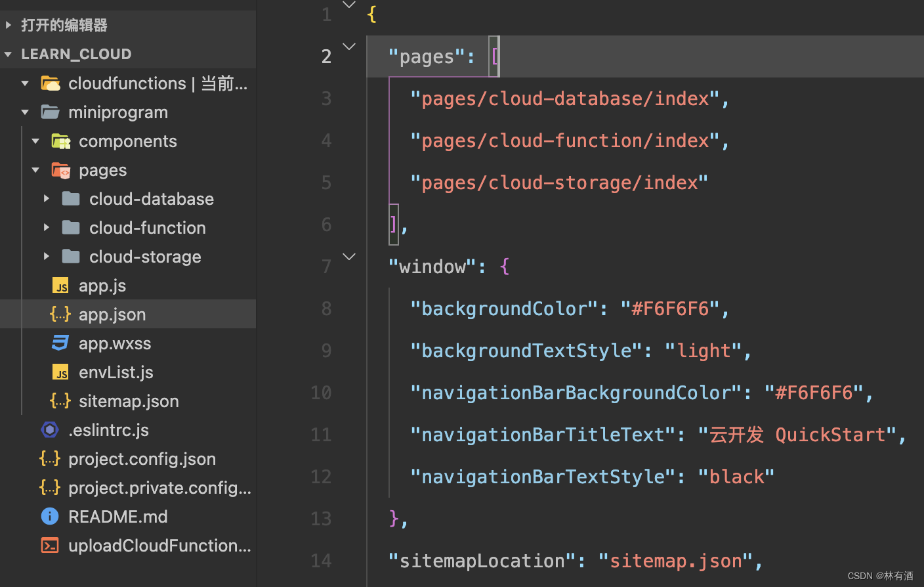Click the "backgroundTextStyle" key
Screen dimensions: 924x587
click(526, 351)
